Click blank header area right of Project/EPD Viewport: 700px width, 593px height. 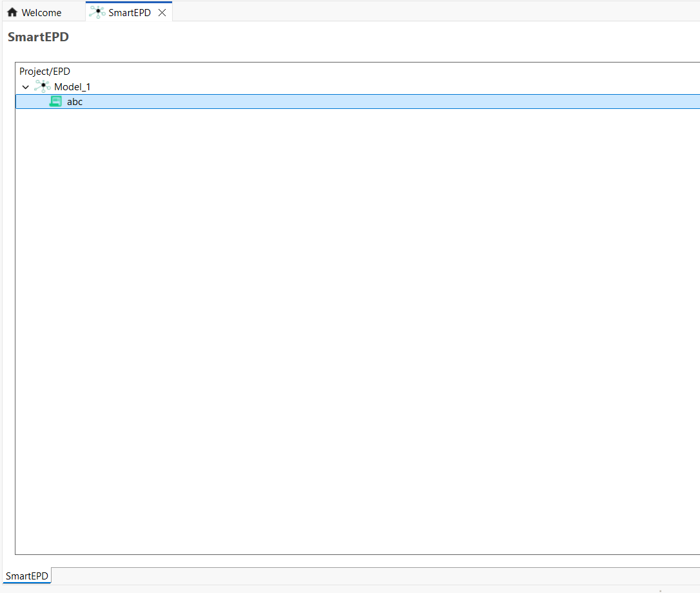[x=387, y=71]
